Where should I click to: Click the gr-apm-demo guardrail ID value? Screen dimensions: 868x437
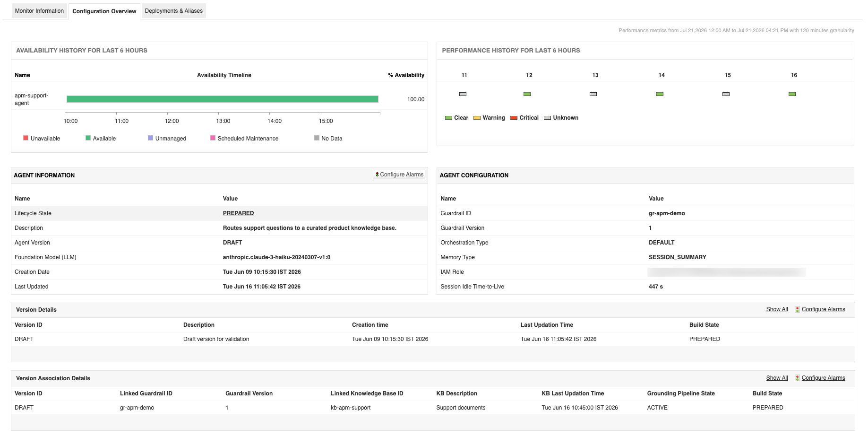[x=667, y=213]
